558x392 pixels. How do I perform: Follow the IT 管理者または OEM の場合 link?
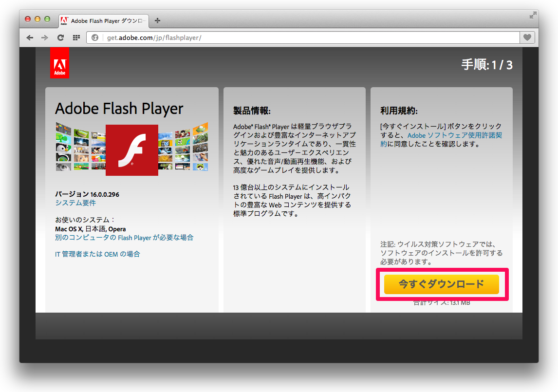pyautogui.click(x=97, y=254)
